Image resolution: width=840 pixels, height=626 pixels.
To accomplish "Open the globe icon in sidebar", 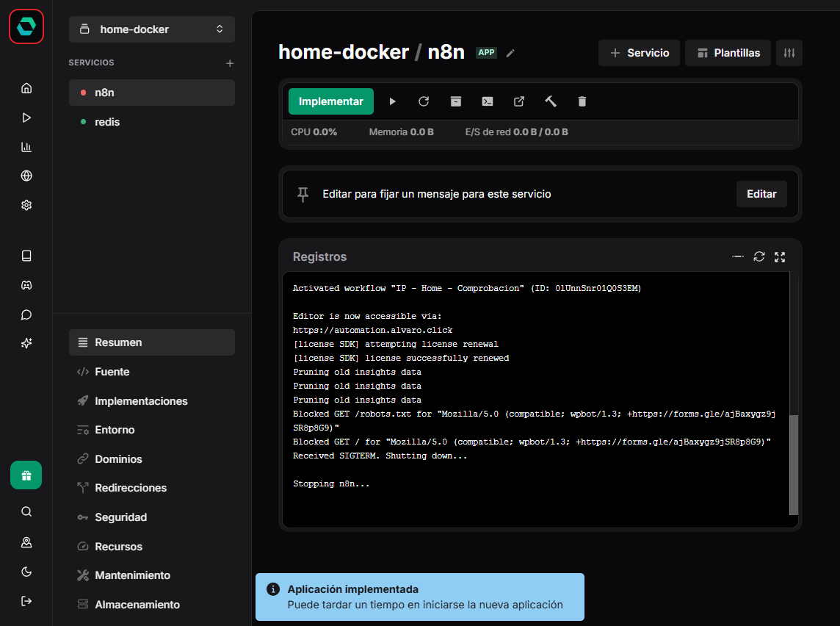I will pos(26,176).
